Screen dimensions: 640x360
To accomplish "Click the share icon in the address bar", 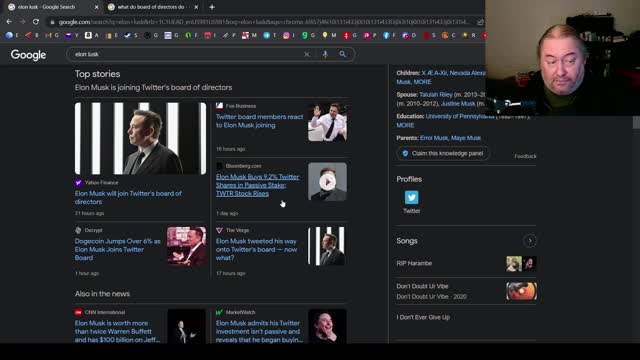I will pos(480,22).
